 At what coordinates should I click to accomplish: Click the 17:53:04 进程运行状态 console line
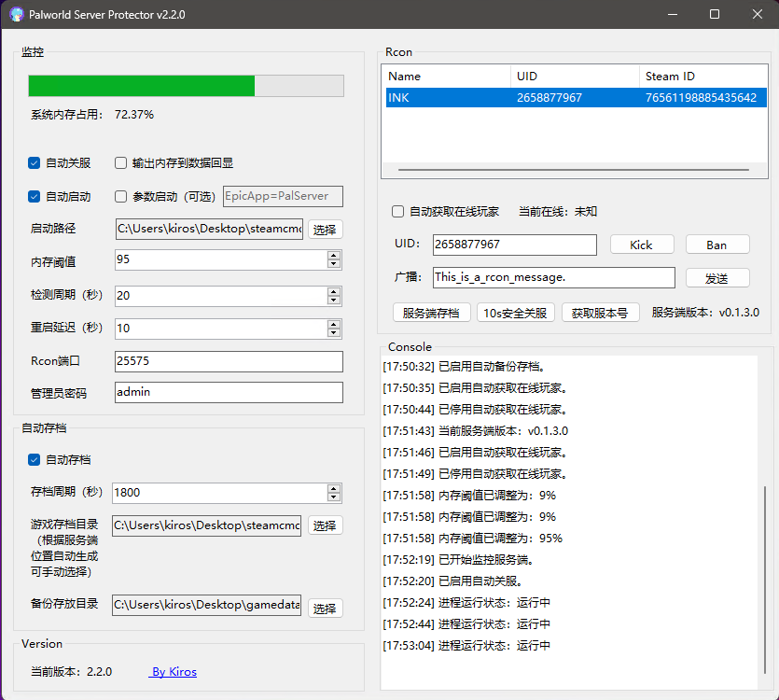[466, 646]
